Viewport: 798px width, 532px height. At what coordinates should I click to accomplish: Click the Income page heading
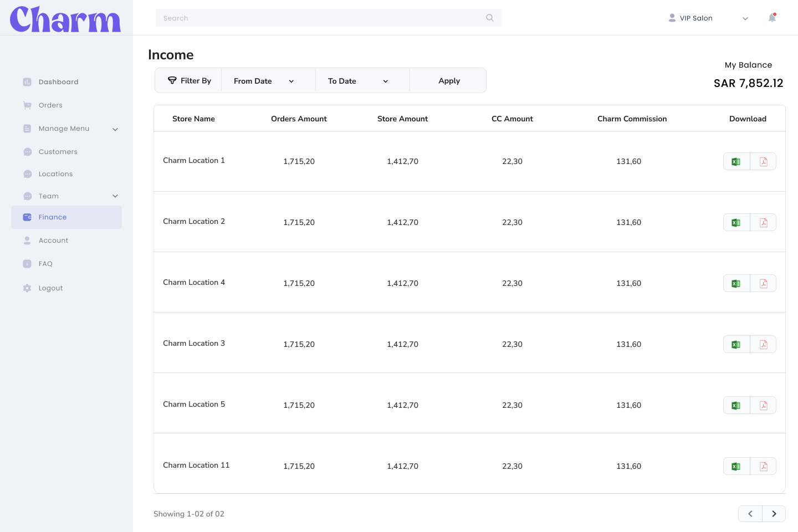[171, 55]
